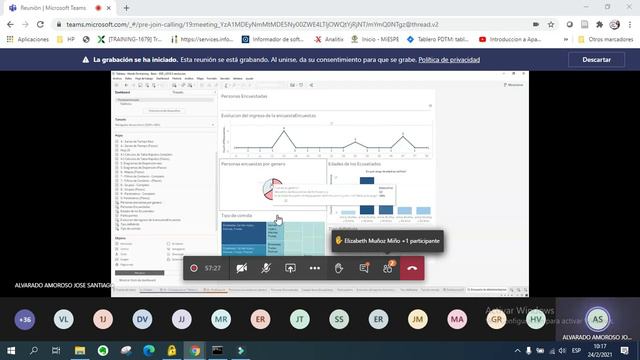Open the camera permission icon in address bar
This screenshot has width=640, height=360.
click(x=536, y=24)
